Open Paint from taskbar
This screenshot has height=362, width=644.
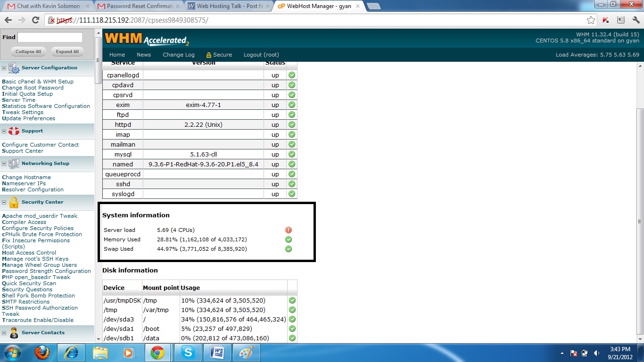click(247, 353)
